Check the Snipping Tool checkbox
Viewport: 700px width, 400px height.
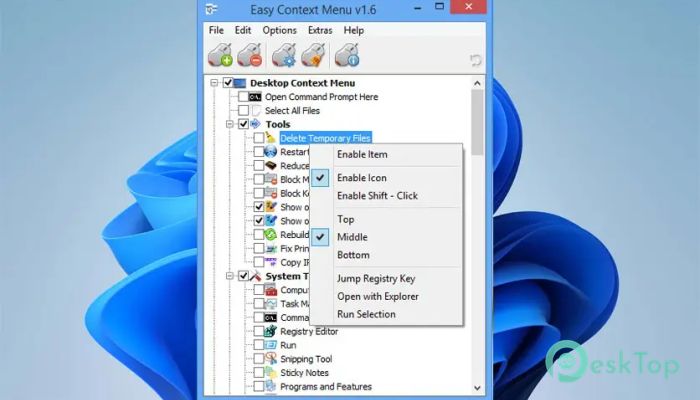258,359
